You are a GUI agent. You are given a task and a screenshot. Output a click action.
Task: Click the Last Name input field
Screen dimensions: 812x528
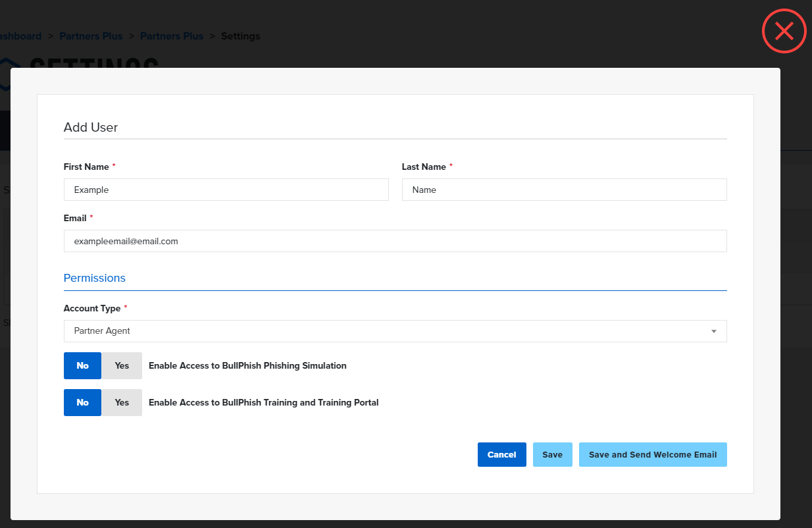[565, 190]
